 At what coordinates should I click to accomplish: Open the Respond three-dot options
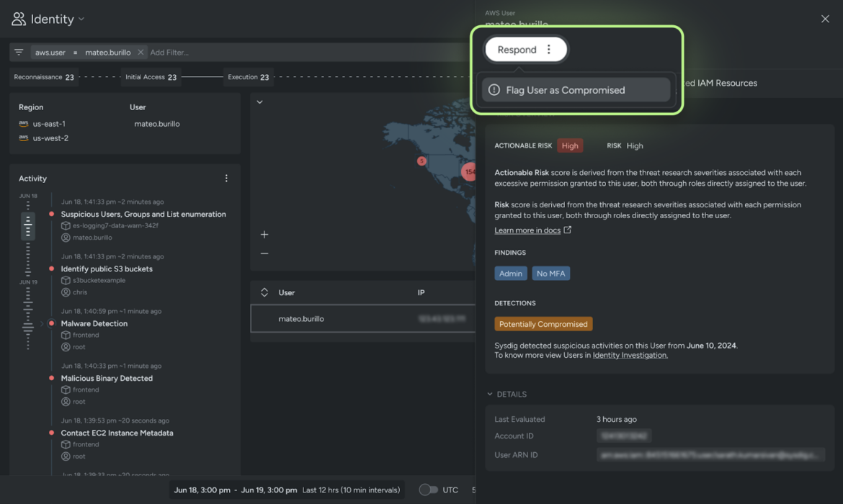coord(549,50)
